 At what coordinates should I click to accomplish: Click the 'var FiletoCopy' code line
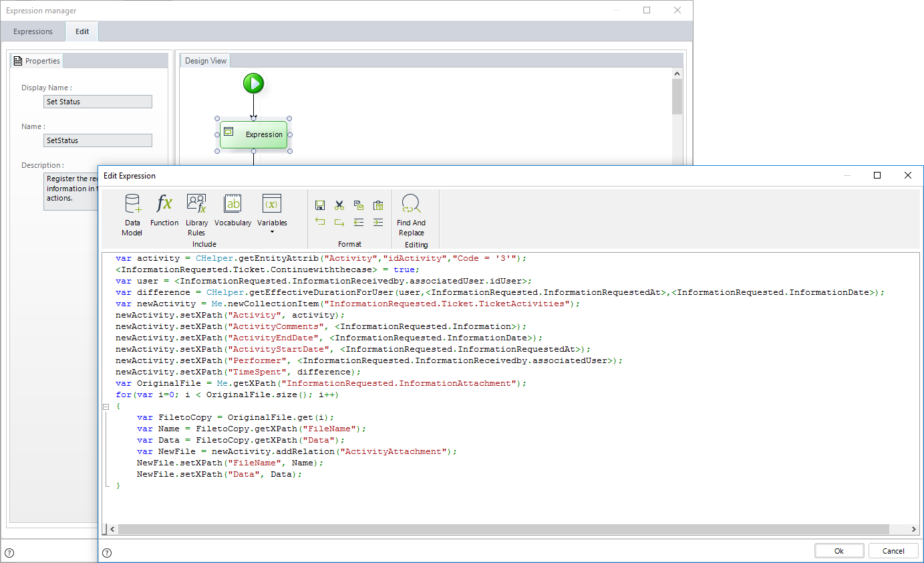click(x=235, y=417)
